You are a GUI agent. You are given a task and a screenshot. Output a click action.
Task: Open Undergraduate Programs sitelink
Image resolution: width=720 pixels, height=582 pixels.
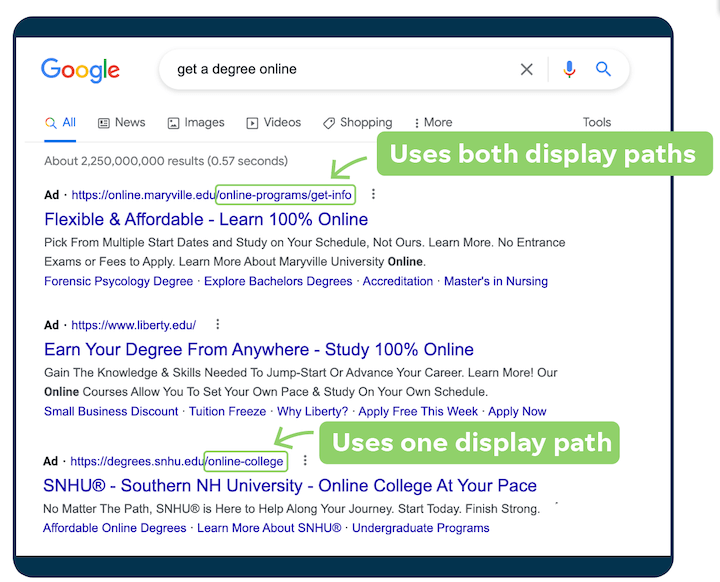point(421,528)
